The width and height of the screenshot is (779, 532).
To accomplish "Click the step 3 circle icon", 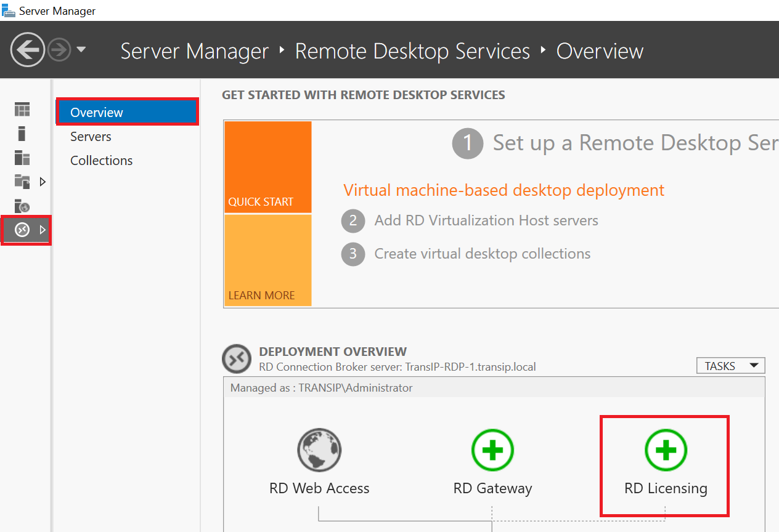I will (x=353, y=254).
